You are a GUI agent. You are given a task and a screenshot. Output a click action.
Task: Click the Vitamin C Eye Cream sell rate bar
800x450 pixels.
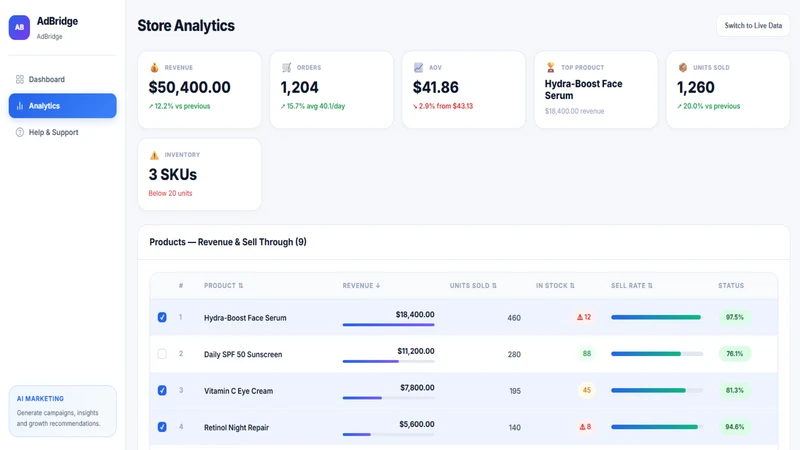657,390
